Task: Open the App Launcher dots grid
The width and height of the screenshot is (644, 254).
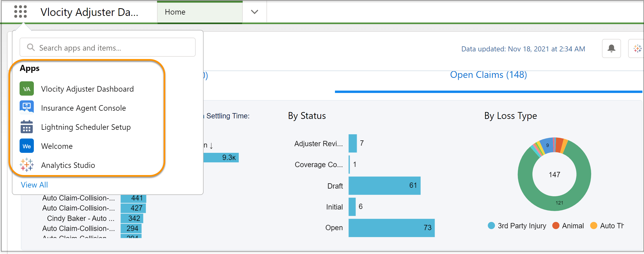Action: coord(20,12)
